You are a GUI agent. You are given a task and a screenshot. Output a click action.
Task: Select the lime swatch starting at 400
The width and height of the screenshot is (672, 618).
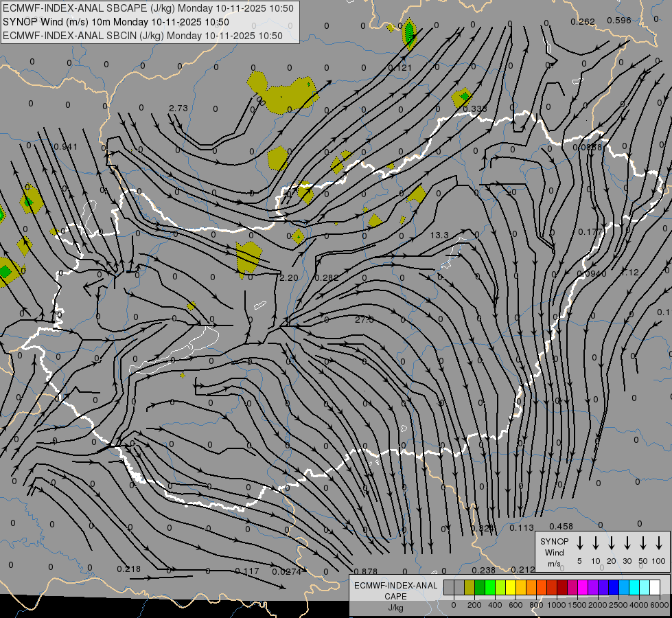[x=500, y=588]
